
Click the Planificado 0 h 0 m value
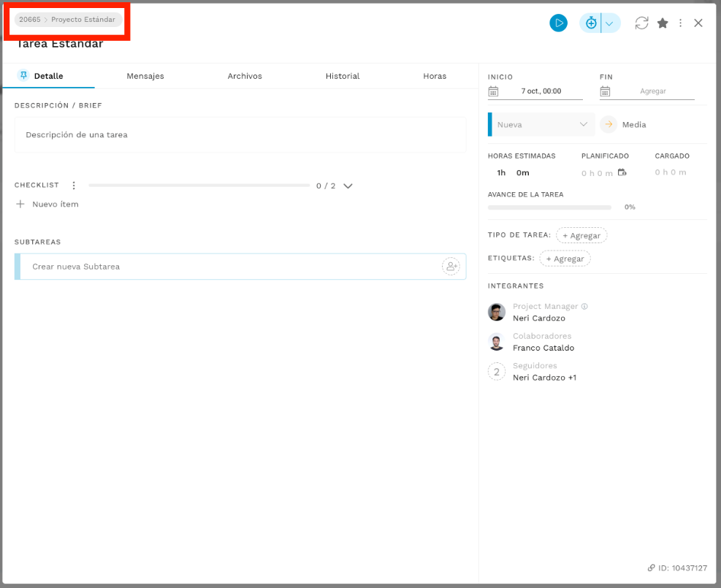597,173
